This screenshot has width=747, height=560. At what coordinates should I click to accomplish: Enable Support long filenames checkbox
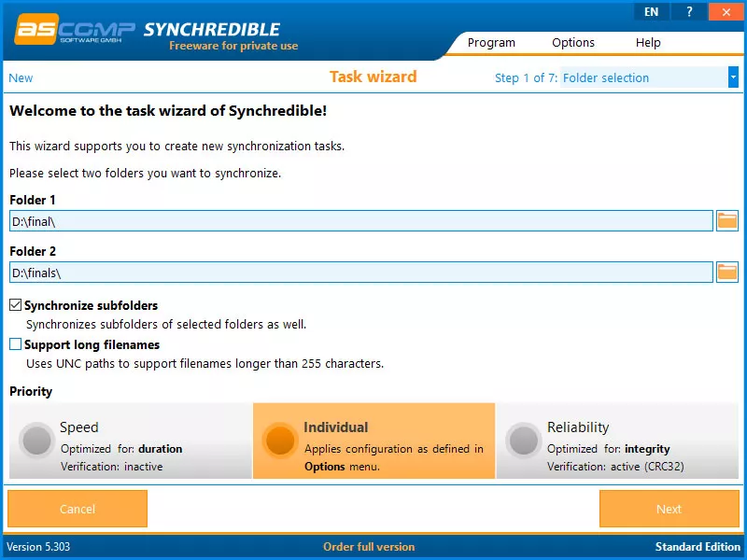(x=16, y=343)
